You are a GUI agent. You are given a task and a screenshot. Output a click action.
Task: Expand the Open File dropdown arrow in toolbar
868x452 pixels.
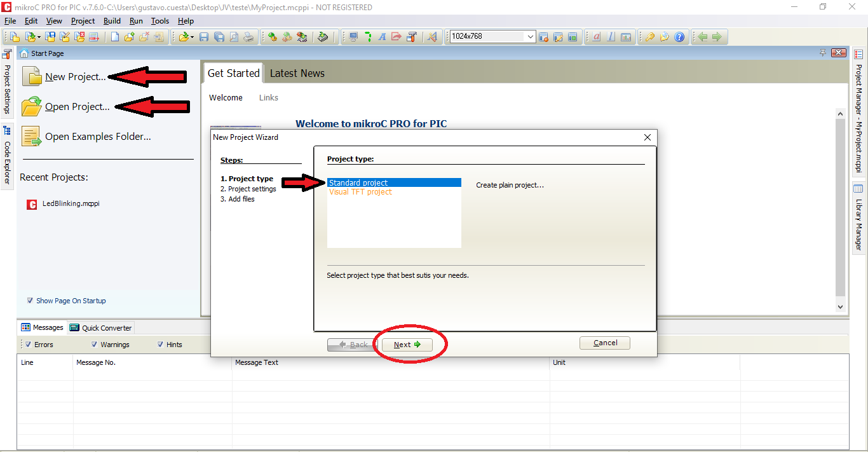tap(191, 37)
